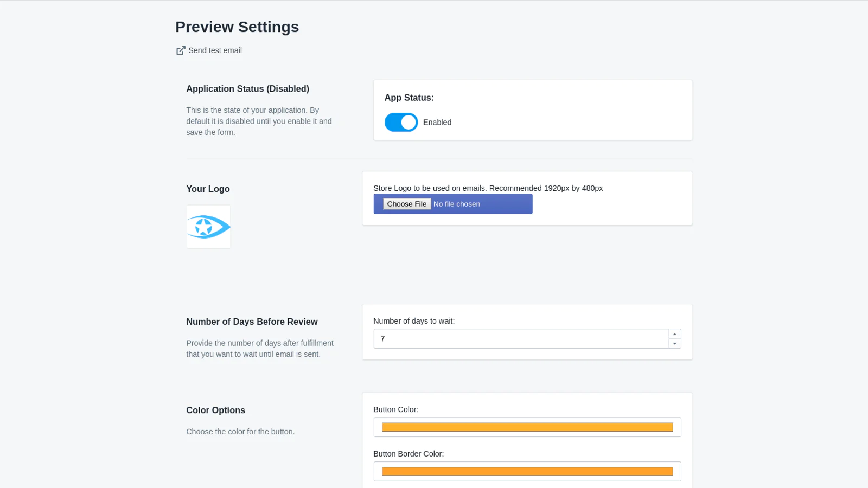Viewport: 868px width, 488px height.
Task: Open the Send test email link
Action: [x=215, y=50]
